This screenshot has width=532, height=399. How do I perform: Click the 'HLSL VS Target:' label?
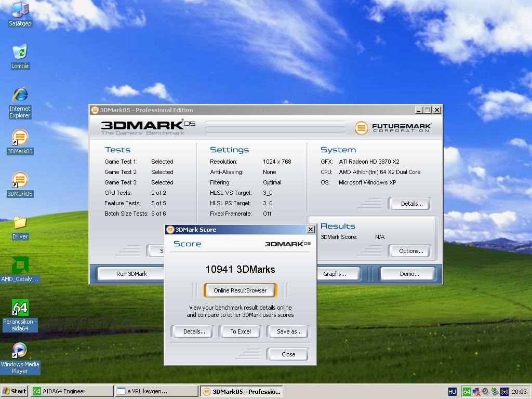231,193
